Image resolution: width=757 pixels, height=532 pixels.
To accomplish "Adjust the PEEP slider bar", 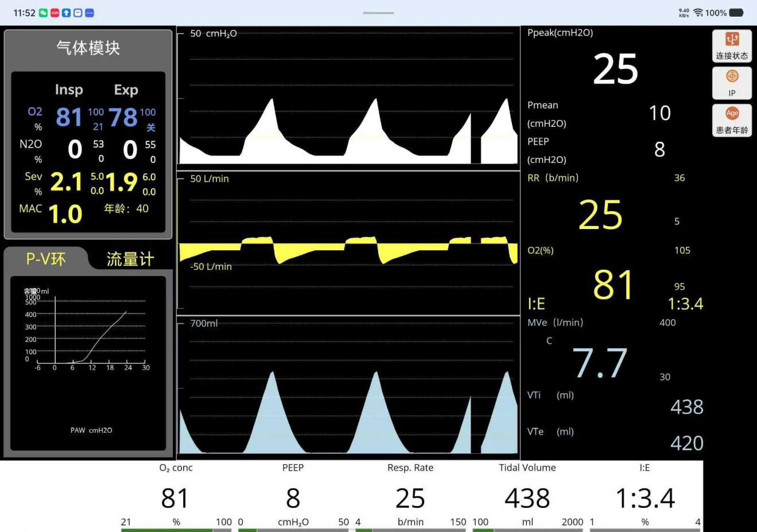I will pyautogui.click(x=293, y=530).
